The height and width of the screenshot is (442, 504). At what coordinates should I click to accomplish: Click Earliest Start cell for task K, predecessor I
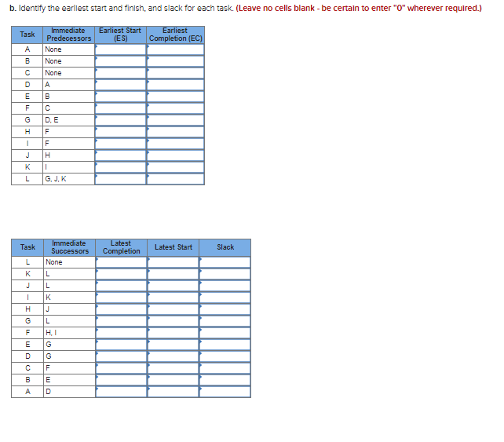click(x=121, y=167)
